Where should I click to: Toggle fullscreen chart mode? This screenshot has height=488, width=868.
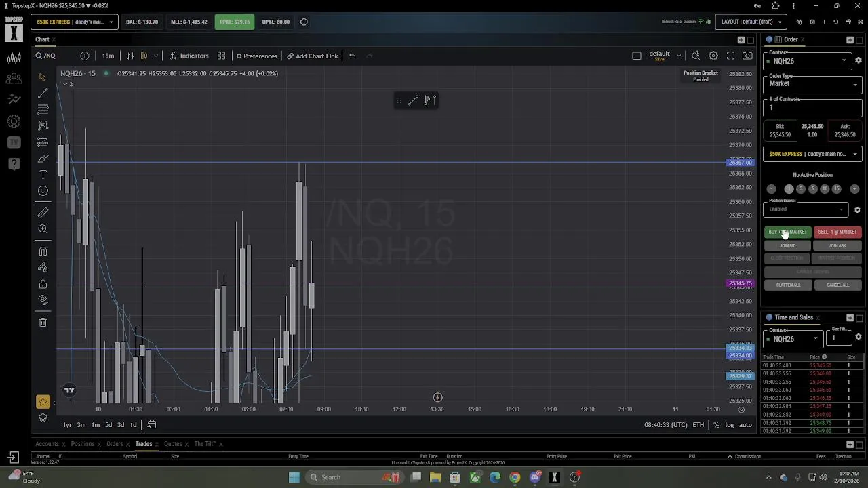point(730,56)
